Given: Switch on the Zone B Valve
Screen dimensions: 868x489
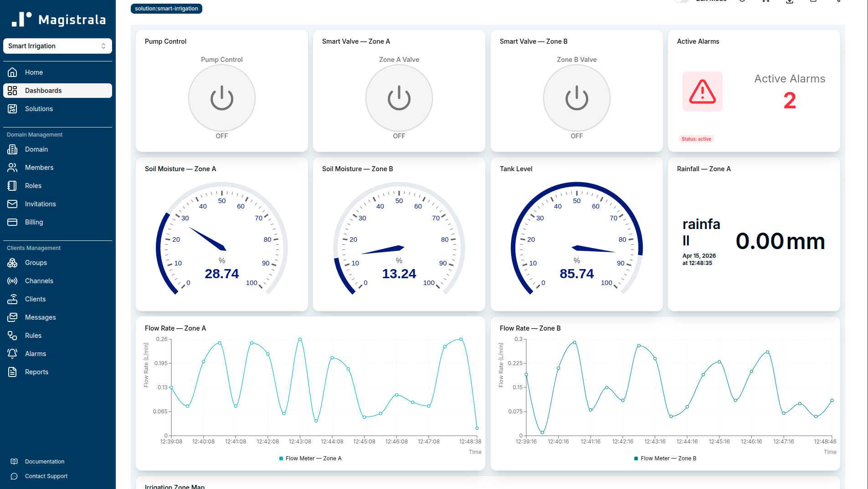Looking at the screenshot, I should 576,98.
